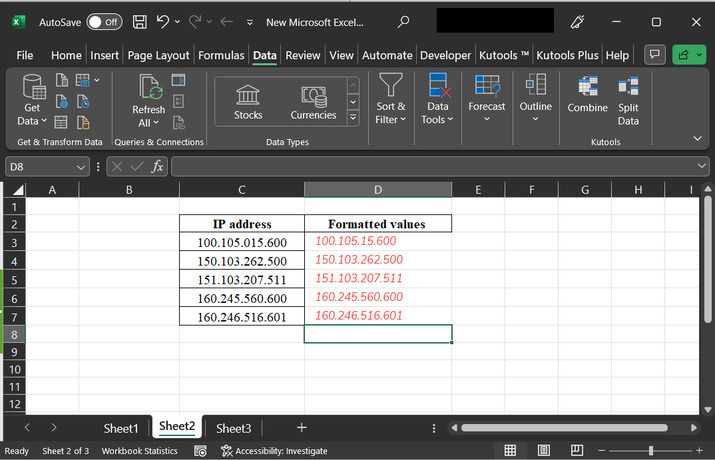Click the Insert Function fx icon

(157, 167)
